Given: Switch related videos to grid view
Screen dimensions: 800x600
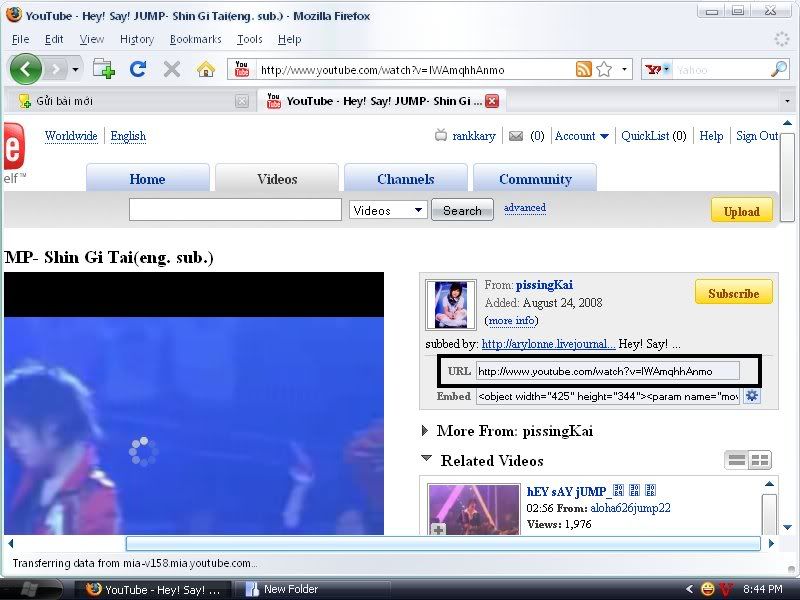Looking at the screenshot, I should pyautogui.click(x=760, y=460).
